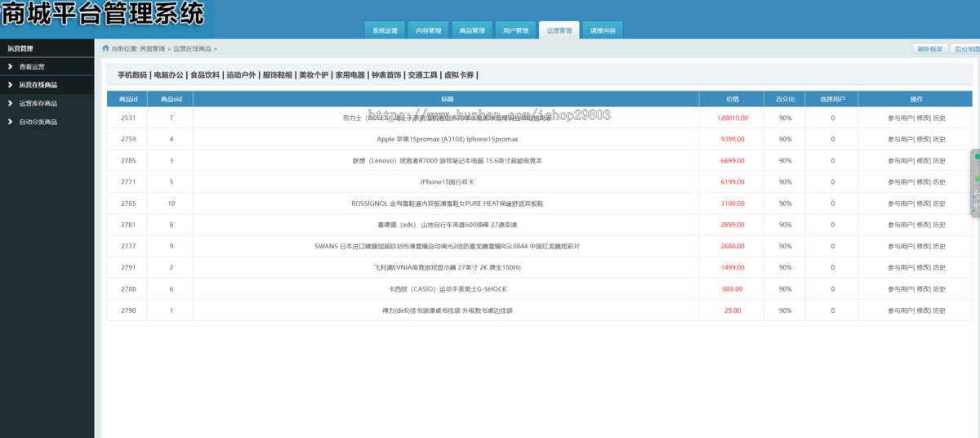The width and height of the screenshot is (980, 438).
Task: Filter by 手机数码 category
Action: (x=132, y=74)
